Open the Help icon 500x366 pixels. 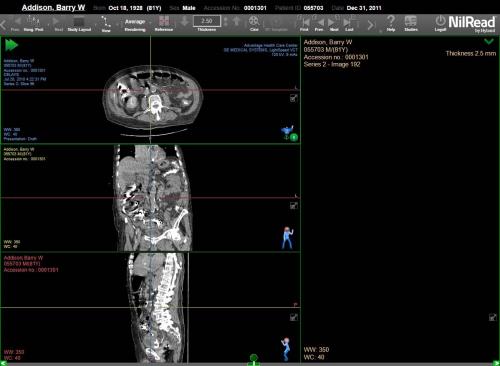pyautogui.click(x=391, y=23)
